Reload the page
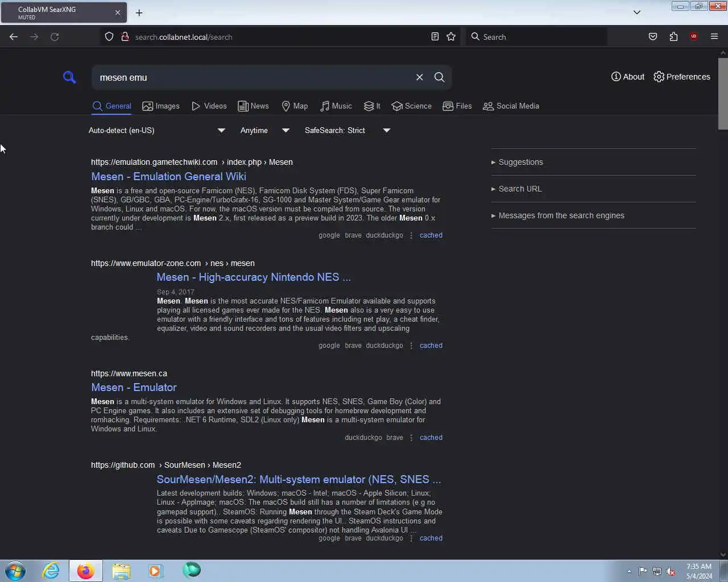 pos(55,37)
